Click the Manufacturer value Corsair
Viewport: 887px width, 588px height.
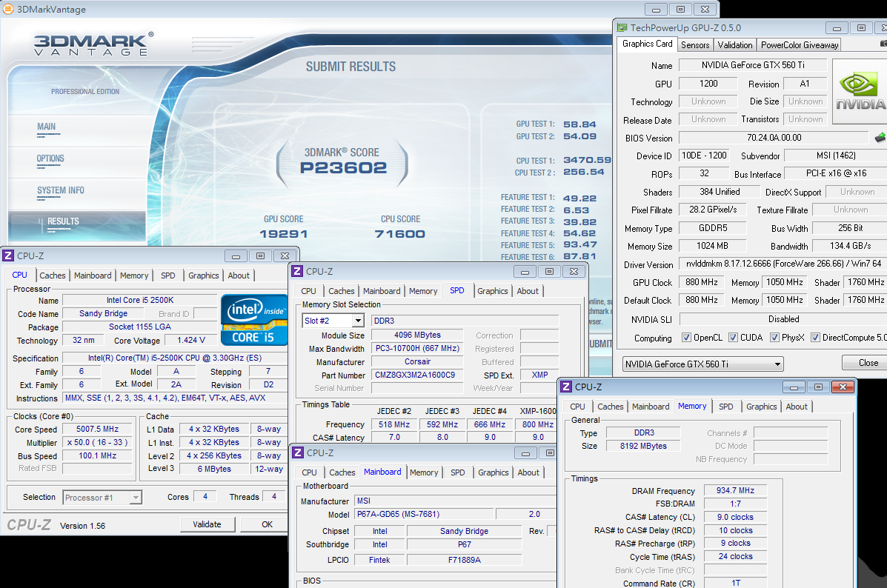(x=417, y=362)
